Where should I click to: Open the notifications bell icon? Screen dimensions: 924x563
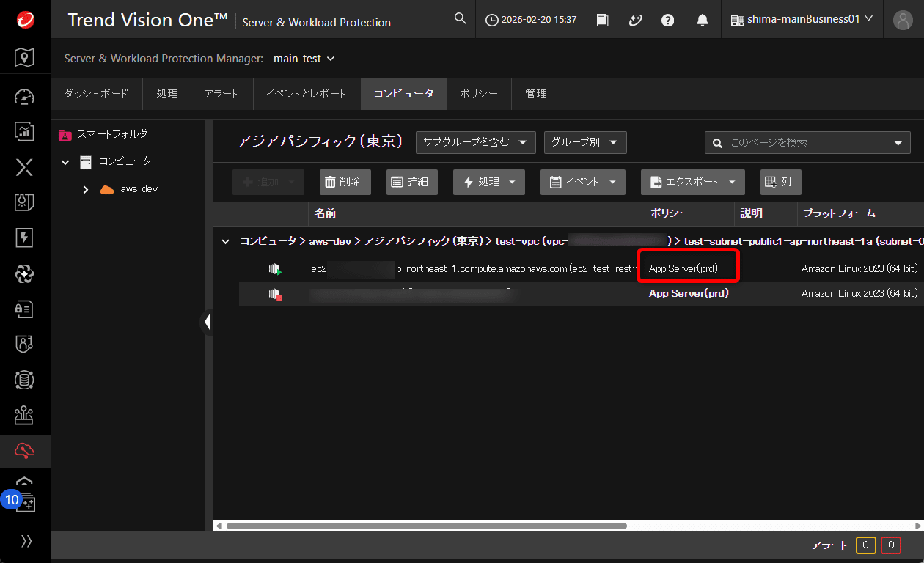coord(703,20)
